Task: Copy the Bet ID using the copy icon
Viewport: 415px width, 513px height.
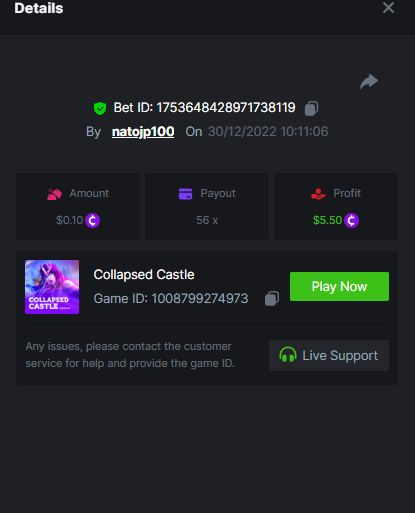Action: (x=311, y=108)
